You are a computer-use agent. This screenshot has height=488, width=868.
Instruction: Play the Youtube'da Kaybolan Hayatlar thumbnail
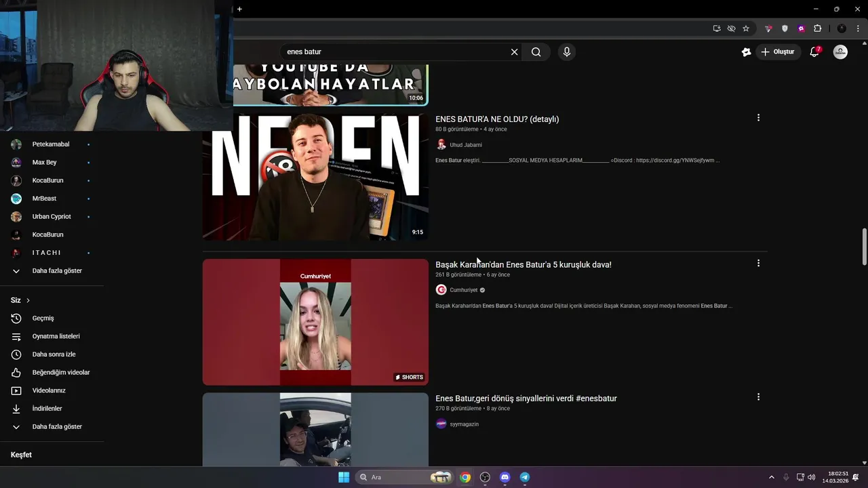(330, 85)
